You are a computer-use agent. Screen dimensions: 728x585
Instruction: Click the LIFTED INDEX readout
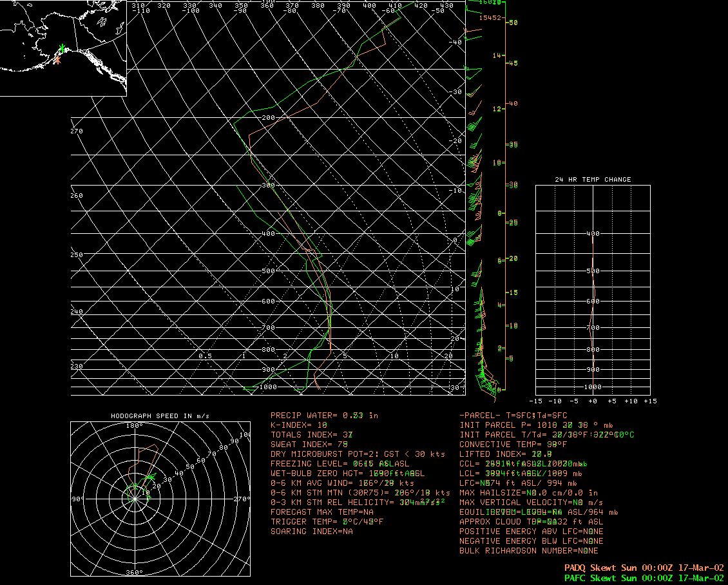click(x=506, y=454)
